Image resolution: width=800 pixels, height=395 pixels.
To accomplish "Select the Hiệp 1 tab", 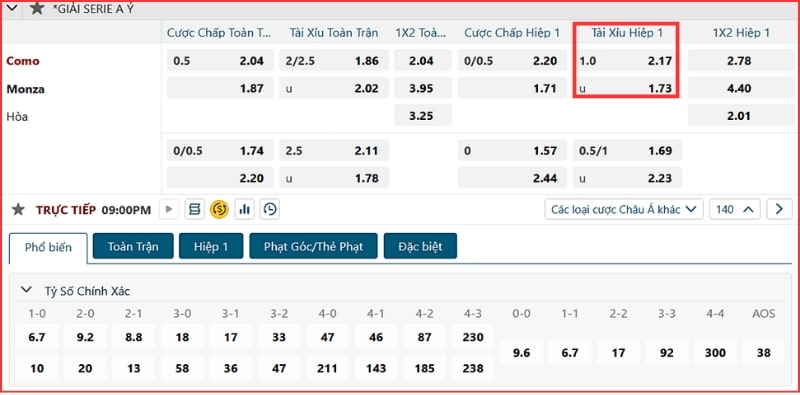I will coord(211,246).
